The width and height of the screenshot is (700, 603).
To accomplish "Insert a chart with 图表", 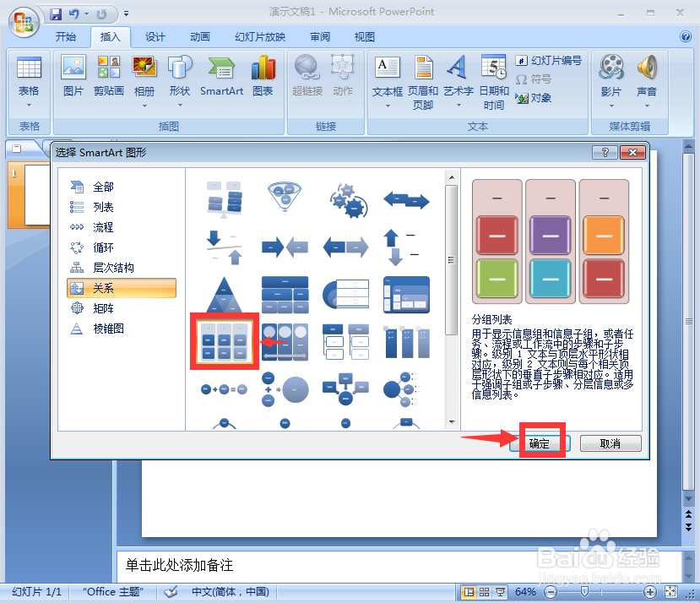I will click(263, 76).
